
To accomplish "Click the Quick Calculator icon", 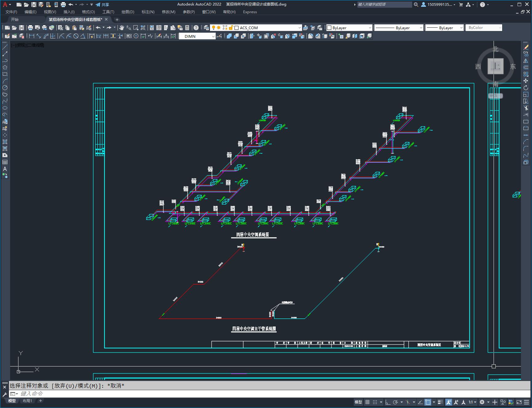I will [x=187, y=28].
